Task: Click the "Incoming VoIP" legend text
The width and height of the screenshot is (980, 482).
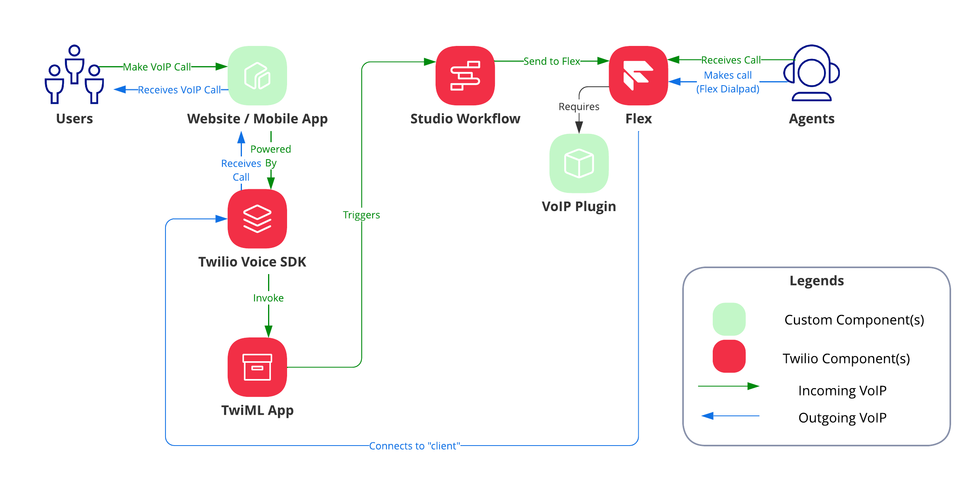Action: [843, 391]
